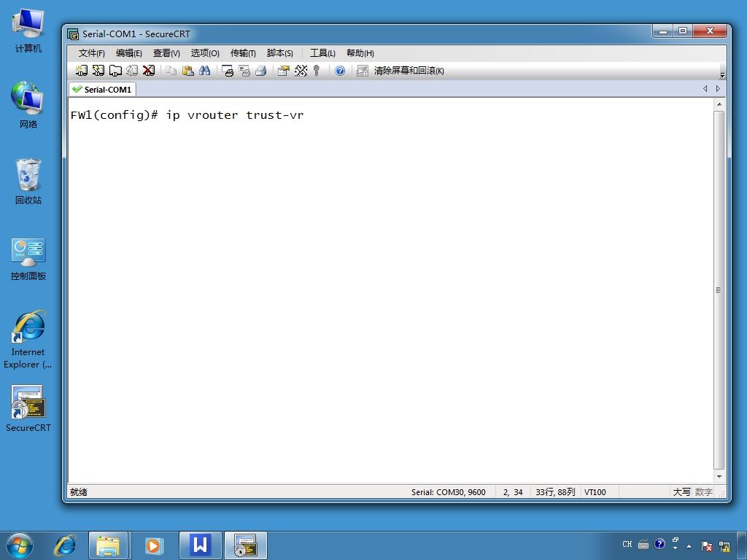Screen dimensions: 747x560
Task: Click the Quick Connect lightning icon
Action: [98, 71]
